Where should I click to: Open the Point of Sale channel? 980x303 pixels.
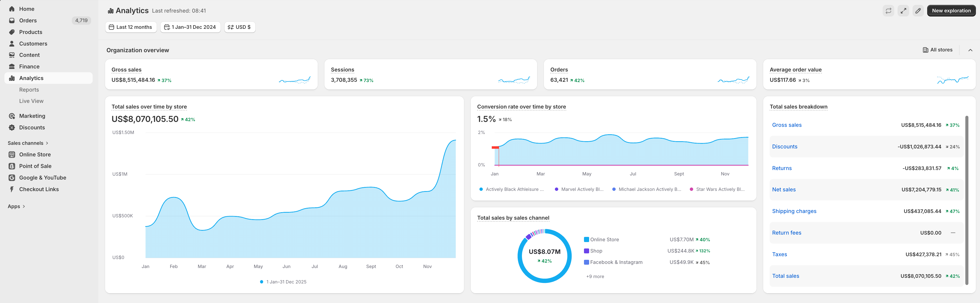(x=35, y=166)
